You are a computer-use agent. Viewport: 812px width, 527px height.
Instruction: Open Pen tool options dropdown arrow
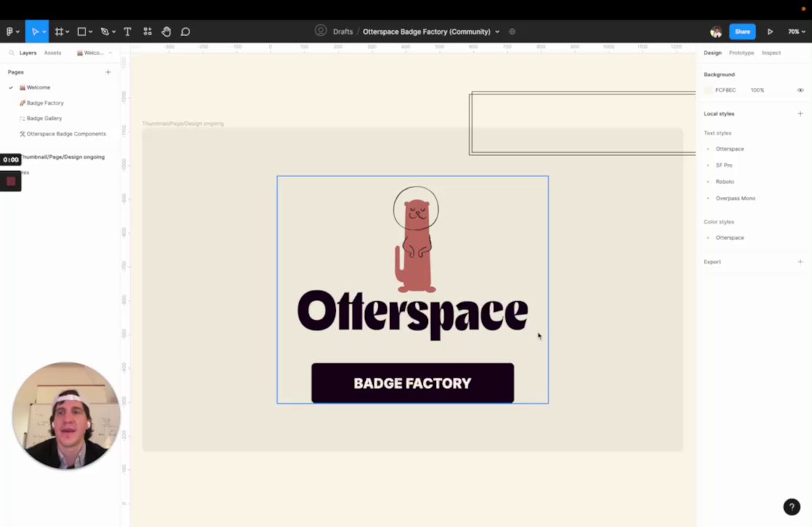pyautogui.click(x=113, y=32)
